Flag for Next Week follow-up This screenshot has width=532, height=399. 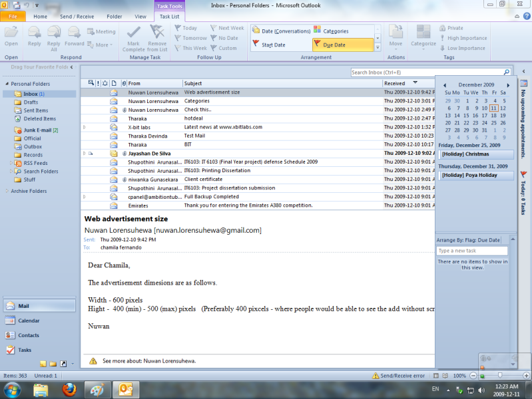(227, 28)
